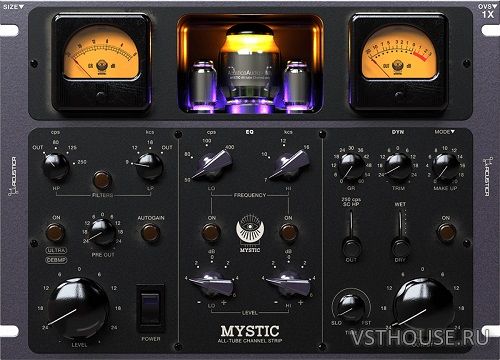Open the MODE dropdown in DYN section
Screen dimensions: 500x360
pyautogui.click(x=445, y=132)
